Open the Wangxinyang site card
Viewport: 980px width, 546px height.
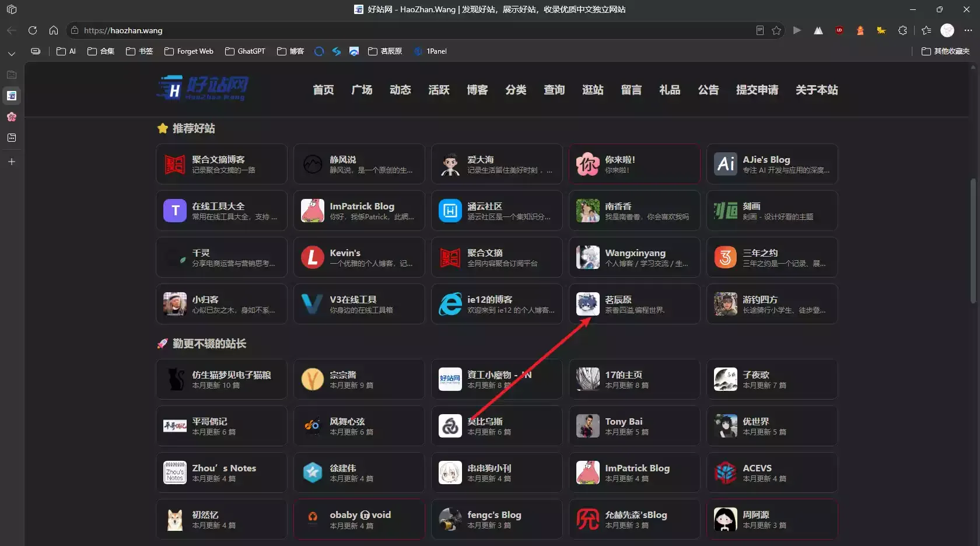[635, 257]
